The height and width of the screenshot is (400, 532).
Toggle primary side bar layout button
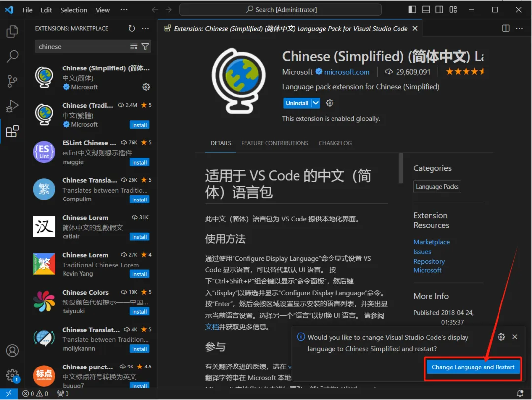(x=412, y=9)
